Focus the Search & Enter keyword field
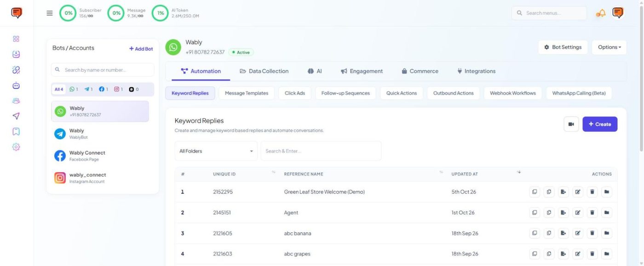The image size is (644, 266). [x=321, y=151]
